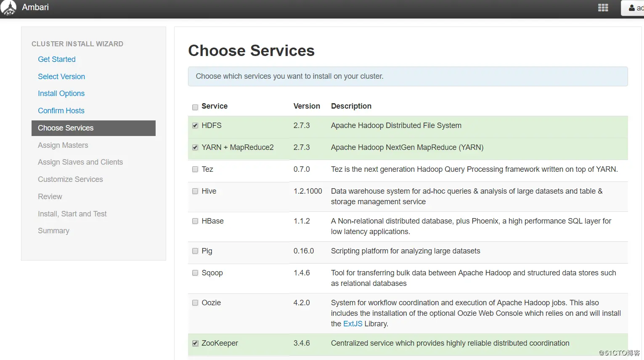Image resolution: width=644 pixels, height=360 pixels.
Task: Open the Select Version step
Action: click(x=61, y=77)
